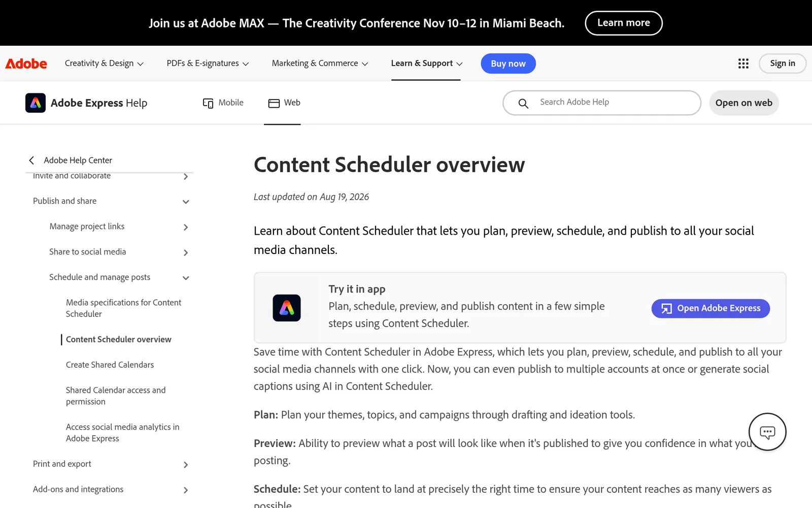Expand the PDFs & E-signatures menu

208,63
